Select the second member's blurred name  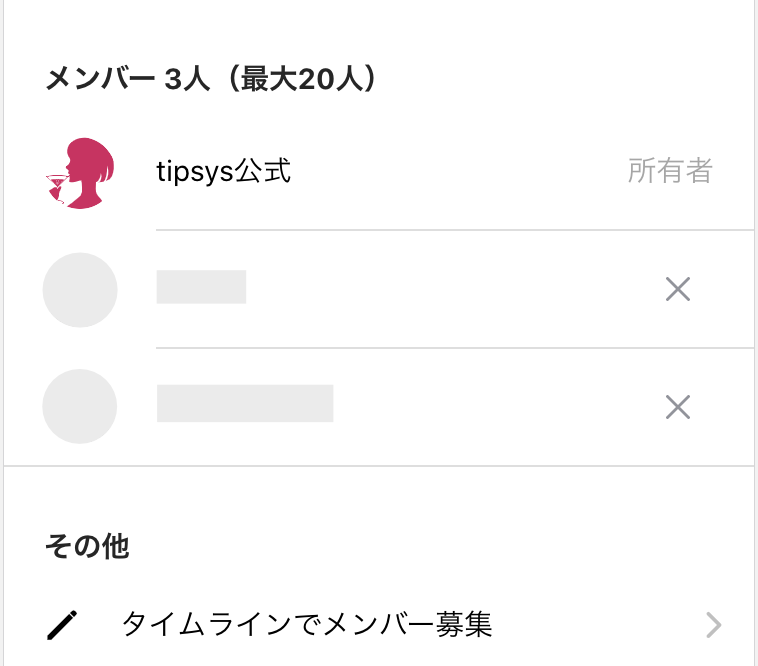pyautogui.click(x=201, y=287)
